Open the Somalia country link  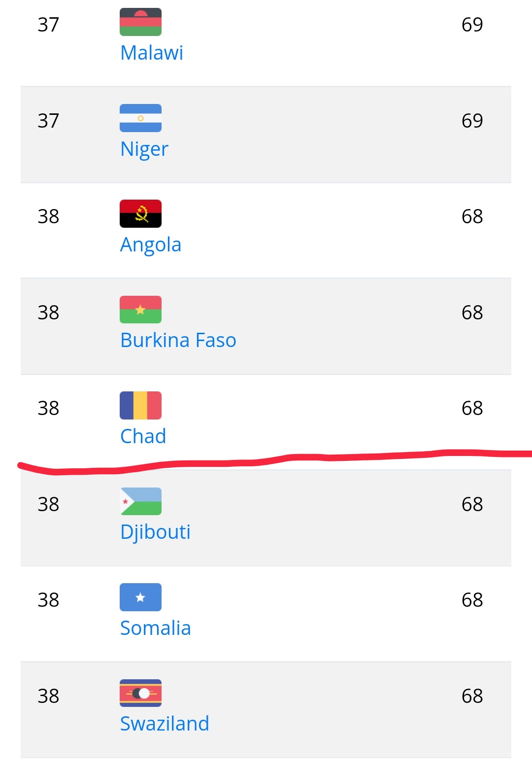[155, 628]
